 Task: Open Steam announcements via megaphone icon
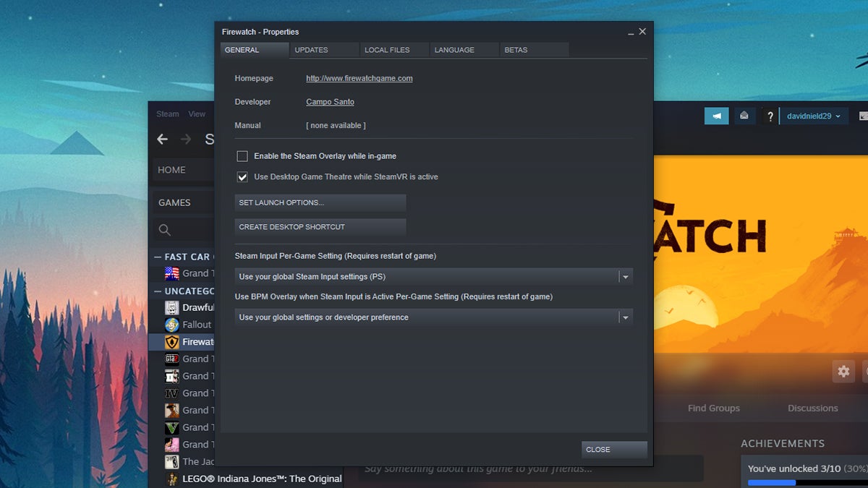point(716,116)
